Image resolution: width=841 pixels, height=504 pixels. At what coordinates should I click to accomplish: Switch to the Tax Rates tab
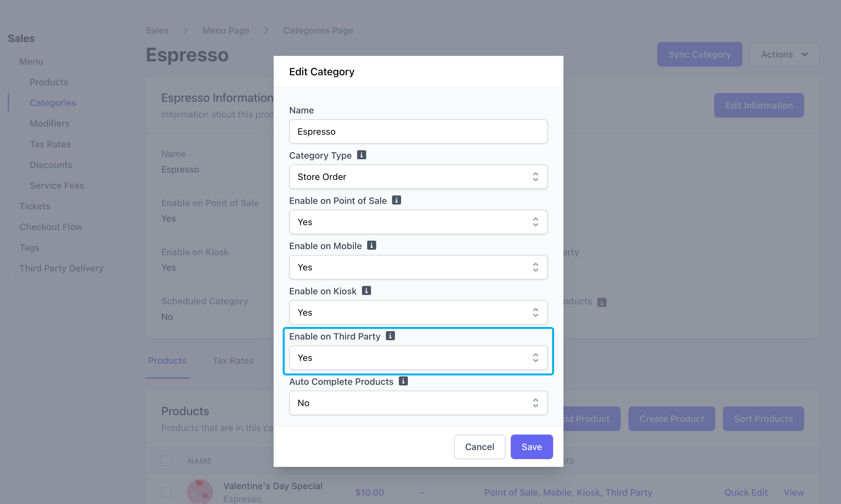click(x=233, y=361)
